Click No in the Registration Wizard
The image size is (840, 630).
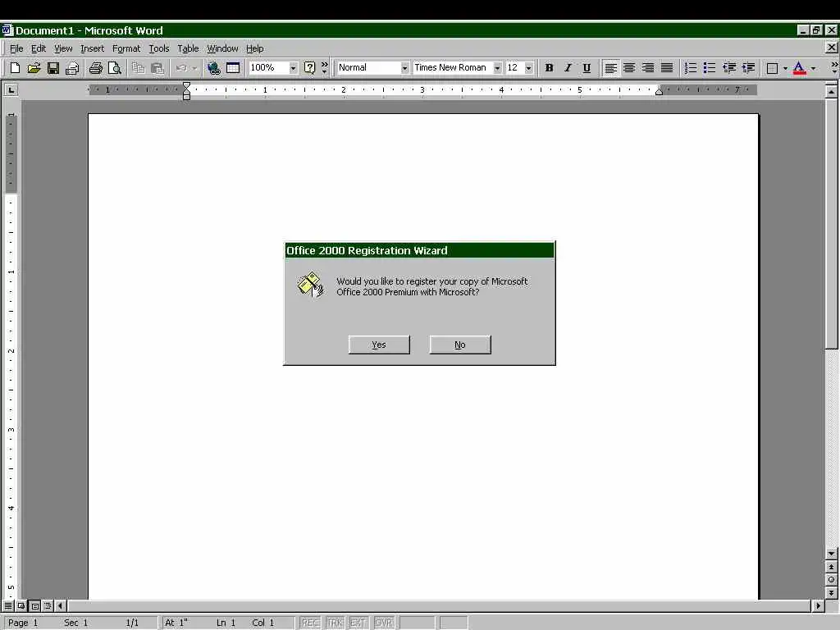[x=460, y=345]
